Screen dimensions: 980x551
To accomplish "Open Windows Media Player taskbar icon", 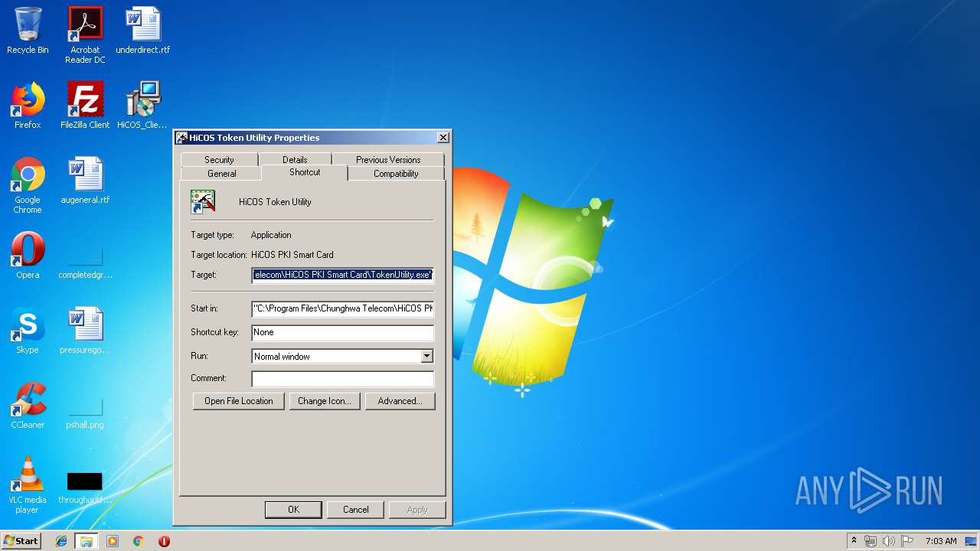I will (113, 541).
